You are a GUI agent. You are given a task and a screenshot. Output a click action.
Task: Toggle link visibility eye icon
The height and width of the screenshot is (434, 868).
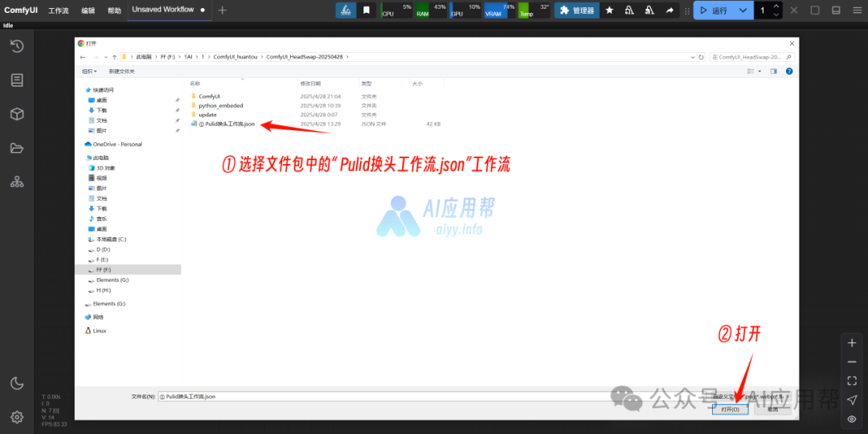tap(852, 419)
